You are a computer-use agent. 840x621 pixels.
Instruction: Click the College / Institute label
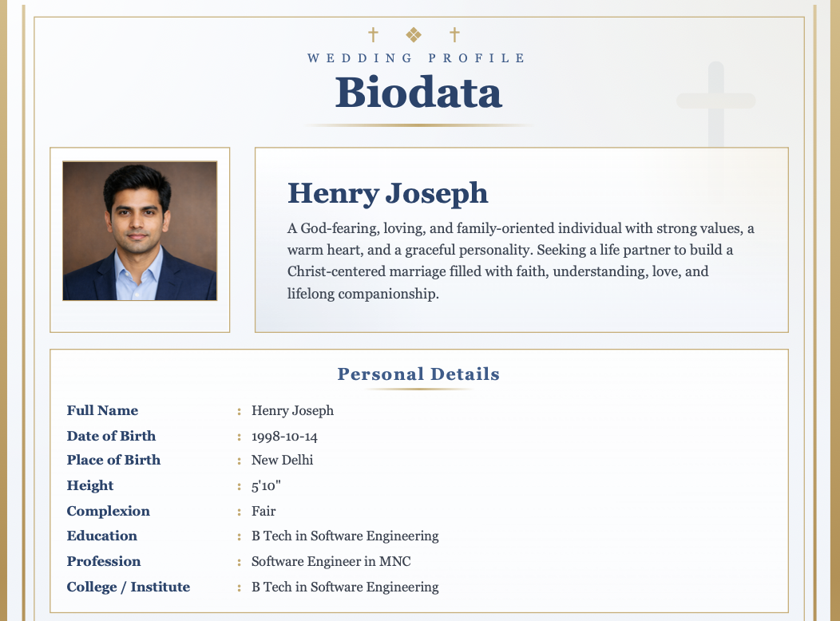pyautogui.click(x=129, y=587)
